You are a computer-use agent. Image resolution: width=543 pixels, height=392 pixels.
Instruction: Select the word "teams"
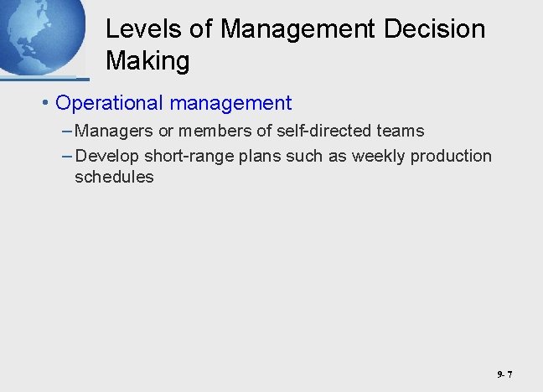(x=401, y=132)
